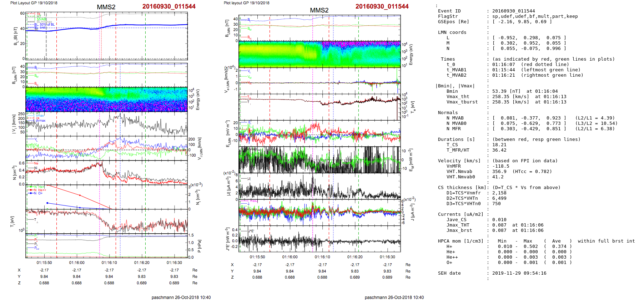The image size is (644, 300).
Task: Click the 01:16:10 time tick on left plot
Action: click(x=109, y=263)
